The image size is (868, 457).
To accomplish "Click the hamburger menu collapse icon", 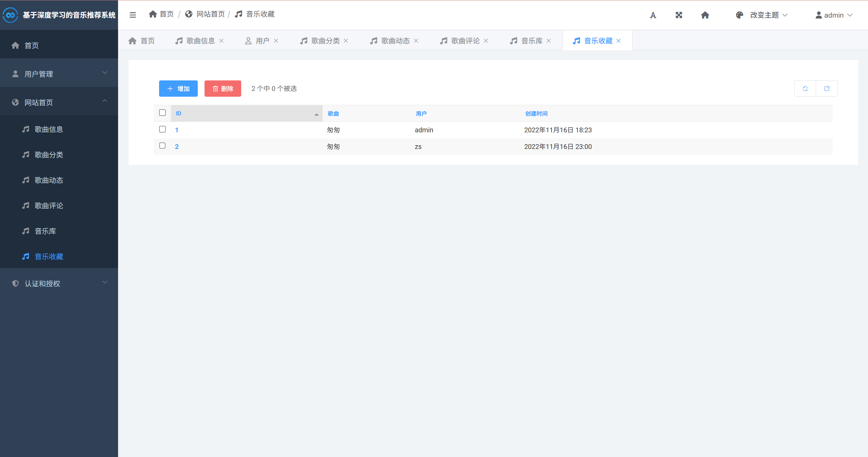I will pyautogui.click(x=133, y=15).
